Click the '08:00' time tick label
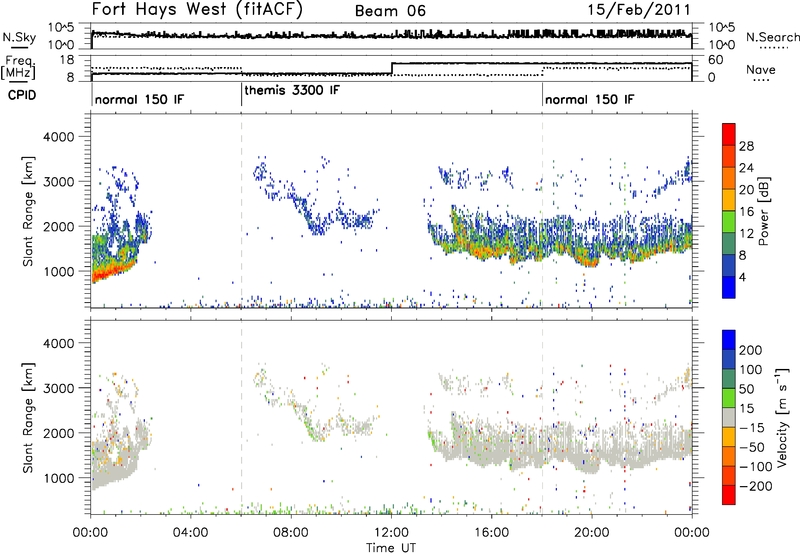This screenshot has height=554, width=800. (291, 533)
